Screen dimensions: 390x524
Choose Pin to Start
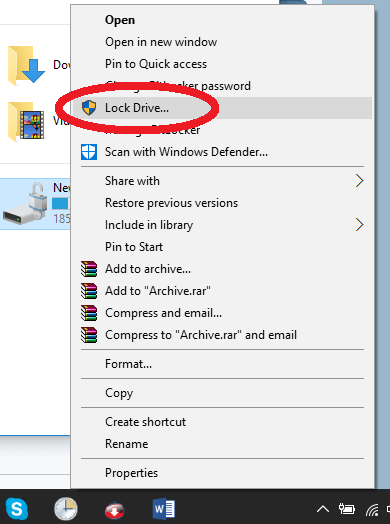click(222, 247)
